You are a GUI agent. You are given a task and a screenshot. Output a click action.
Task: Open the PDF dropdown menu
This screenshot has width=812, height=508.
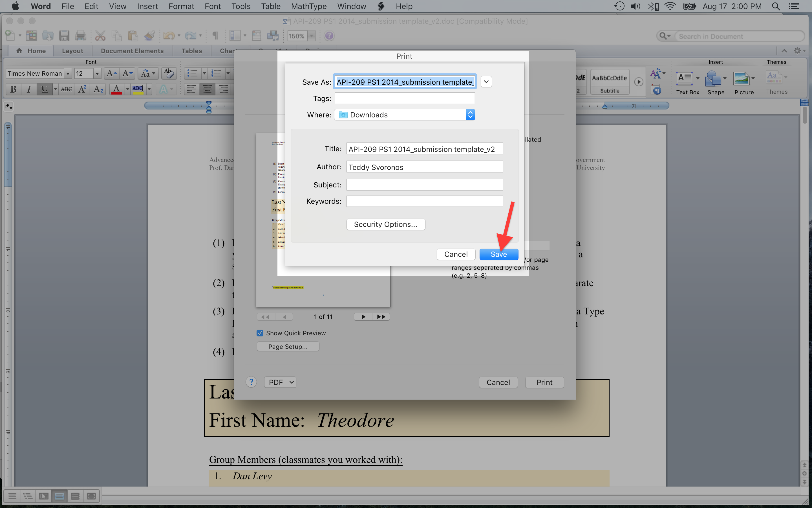click(x=280, y=382)
